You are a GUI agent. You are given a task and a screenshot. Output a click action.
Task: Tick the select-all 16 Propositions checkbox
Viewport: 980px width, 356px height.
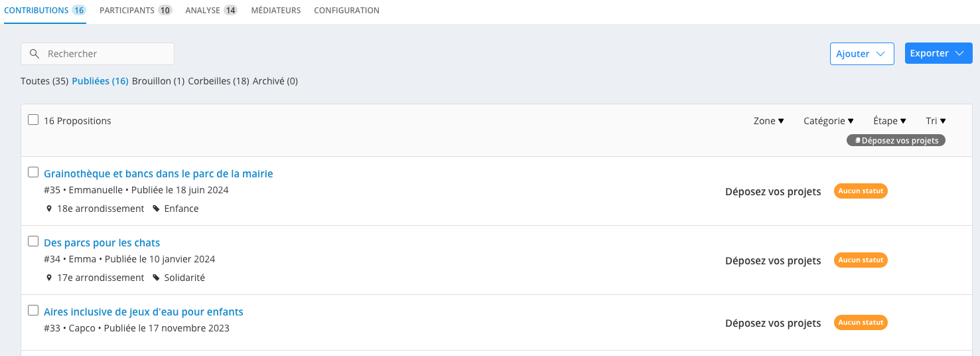point(33,120)
